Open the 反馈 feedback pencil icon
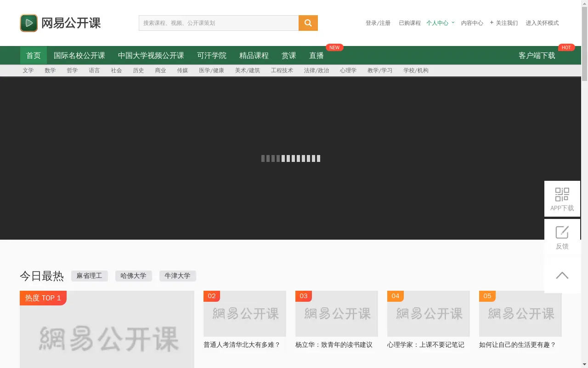Screen dimensions: 588x368 (x=562, y=232)
